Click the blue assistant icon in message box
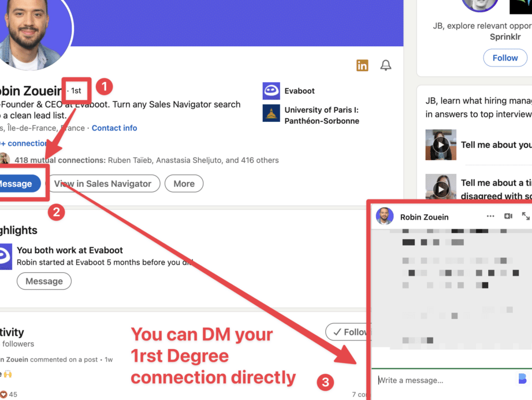 pyautogui.click(x=523, y=378)
